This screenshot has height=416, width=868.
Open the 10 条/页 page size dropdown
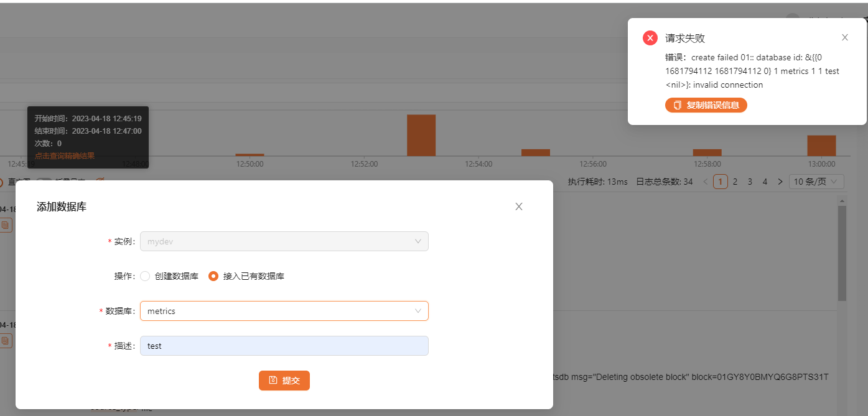click(x=816, y=182)
